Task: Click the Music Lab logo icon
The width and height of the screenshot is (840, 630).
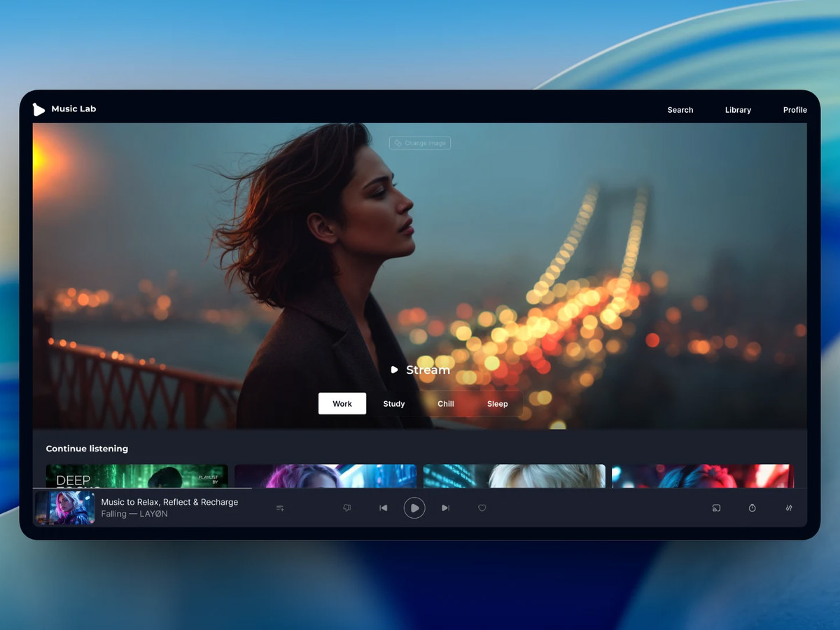Action: (38, 109)
